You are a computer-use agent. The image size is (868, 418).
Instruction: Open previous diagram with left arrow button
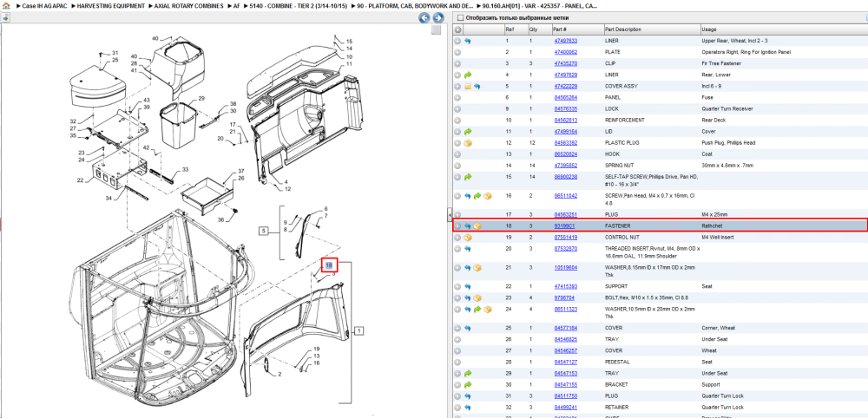[424, 17]
